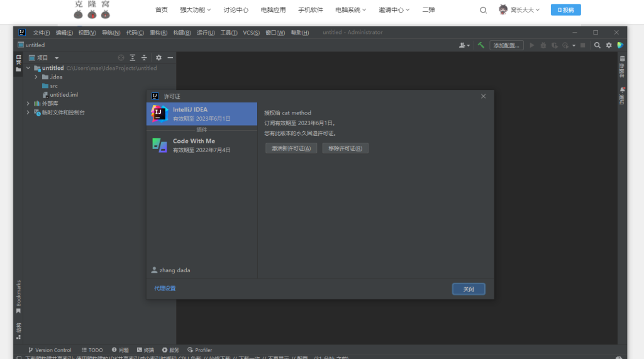
Task: Open Problems tool window tab
Action: tap(120, 350)
